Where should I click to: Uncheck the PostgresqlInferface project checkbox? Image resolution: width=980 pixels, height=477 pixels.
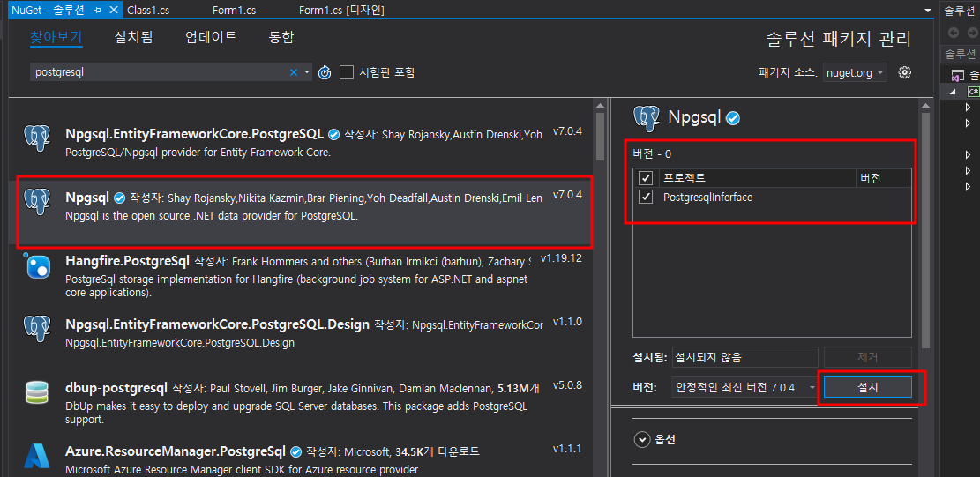647,198
